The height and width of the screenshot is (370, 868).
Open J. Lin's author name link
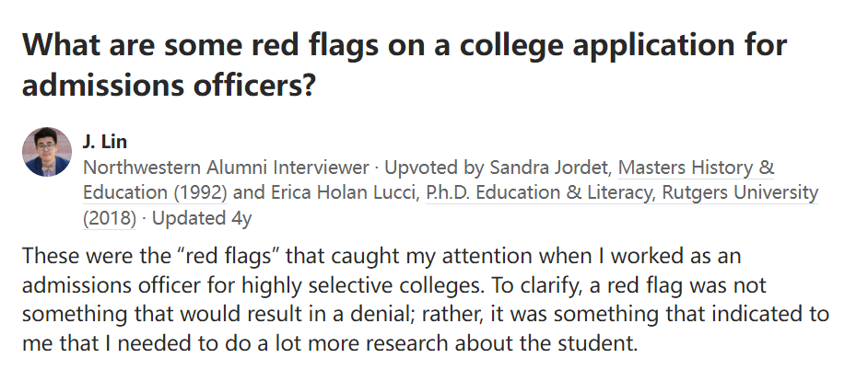click(x=105, y=142)
